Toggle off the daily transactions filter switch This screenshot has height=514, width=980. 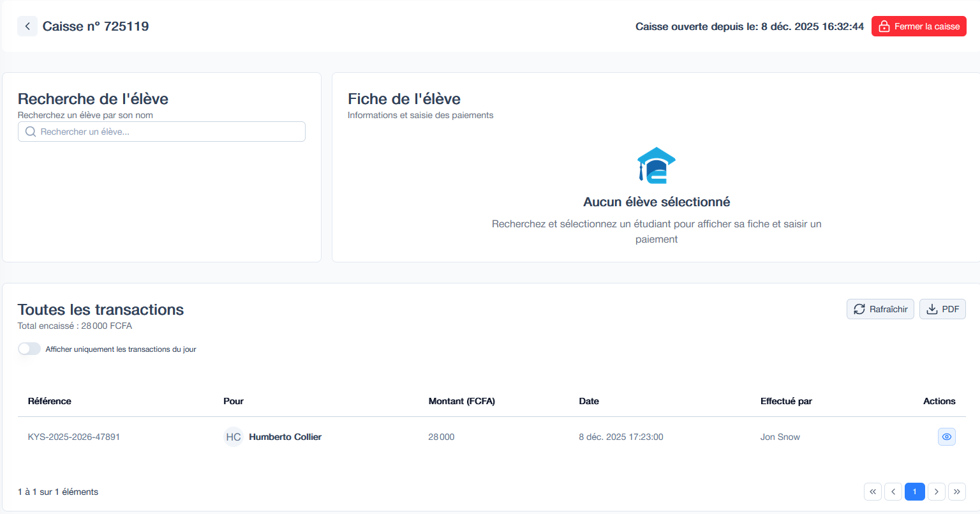29,349
